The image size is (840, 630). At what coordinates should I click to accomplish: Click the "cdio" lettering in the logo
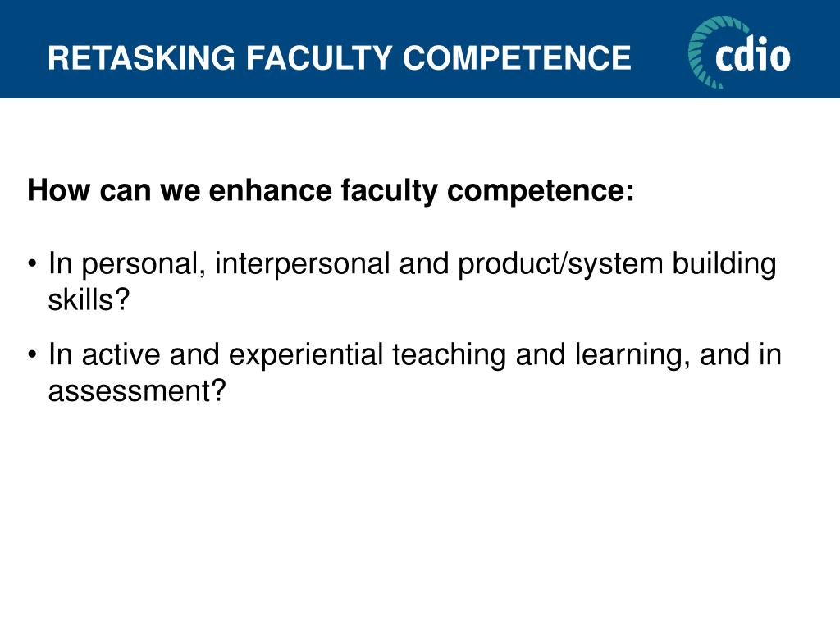(753, 53)
